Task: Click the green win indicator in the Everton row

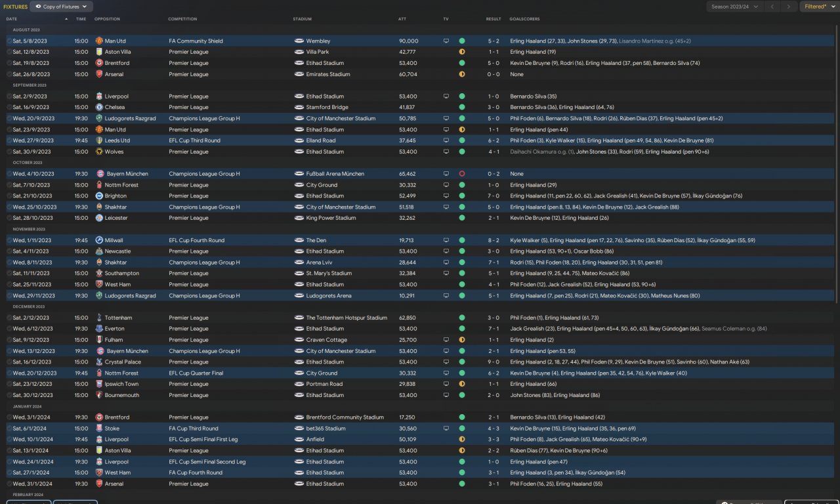Action: pyautogui.click(x=462, y=329)
